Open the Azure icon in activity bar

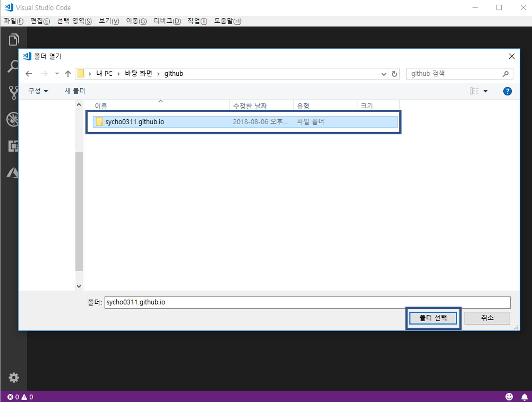[13, 173]
